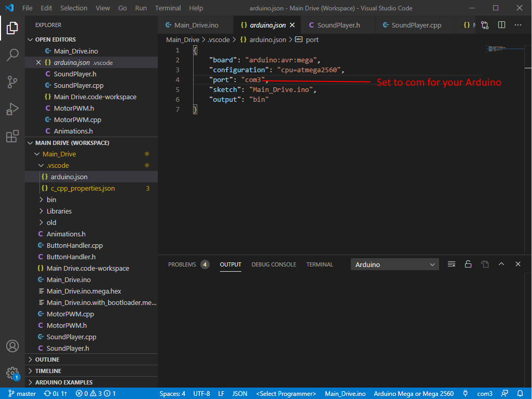The height and width of the screenshot is (399, 532).
Task: Maximize the bottom panel size
Action: point(501,264)
